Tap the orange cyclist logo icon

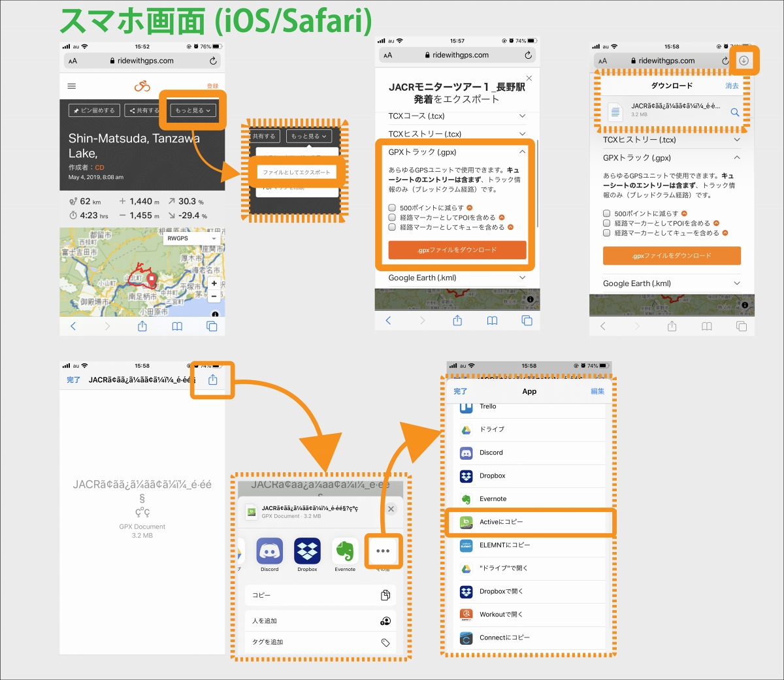[x=142, y=86]
